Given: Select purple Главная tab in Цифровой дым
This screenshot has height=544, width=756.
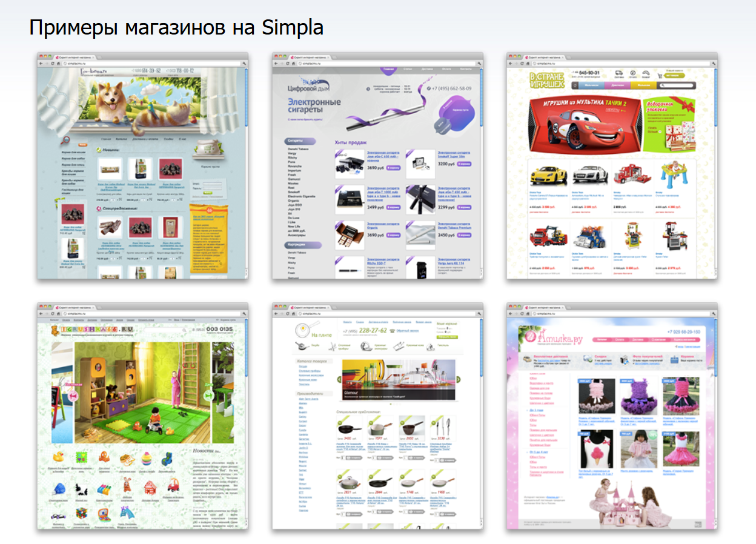Looking at the screenshot, I should click(390, 70).
